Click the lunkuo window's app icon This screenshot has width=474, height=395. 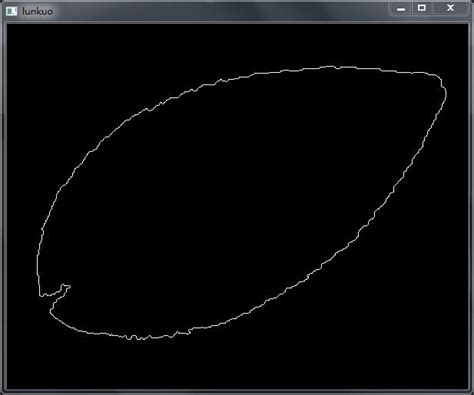11,11
